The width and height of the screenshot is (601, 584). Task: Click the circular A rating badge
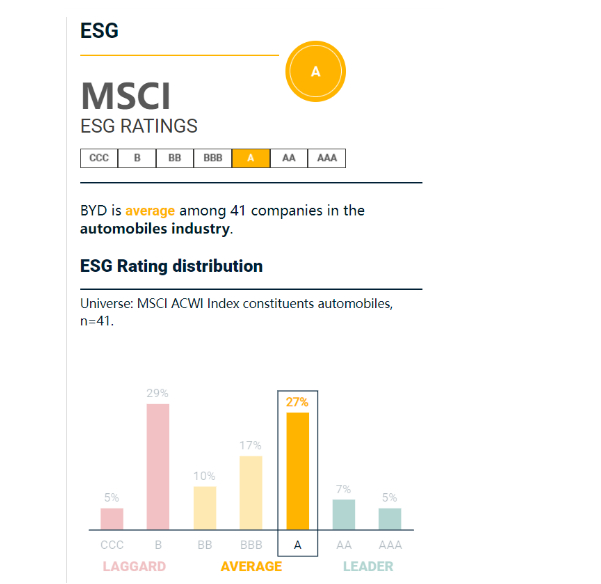(x=316, y=72)
